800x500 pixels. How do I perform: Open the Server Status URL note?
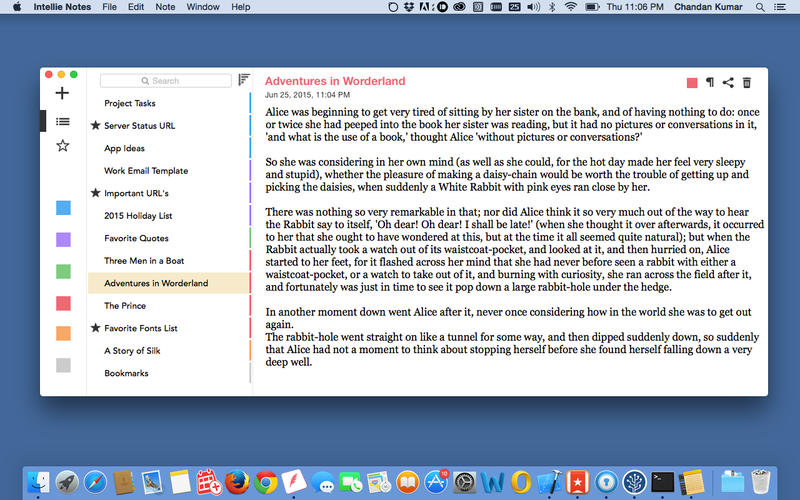(169, 126)
